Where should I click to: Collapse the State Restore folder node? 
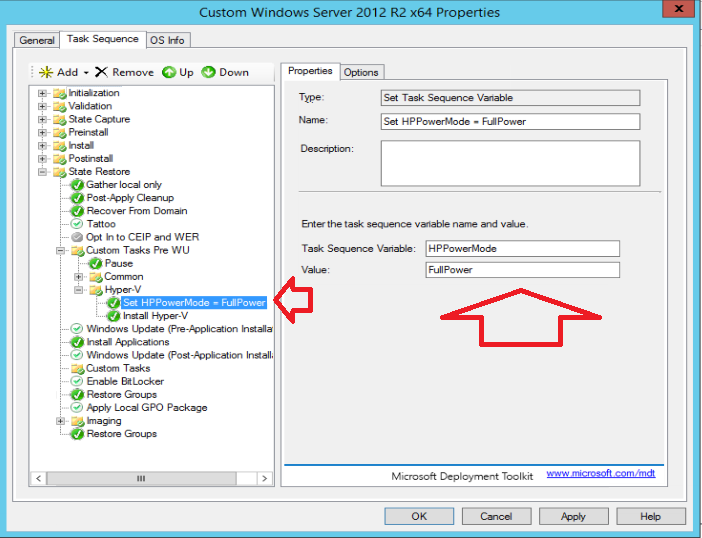click(43, 172)
